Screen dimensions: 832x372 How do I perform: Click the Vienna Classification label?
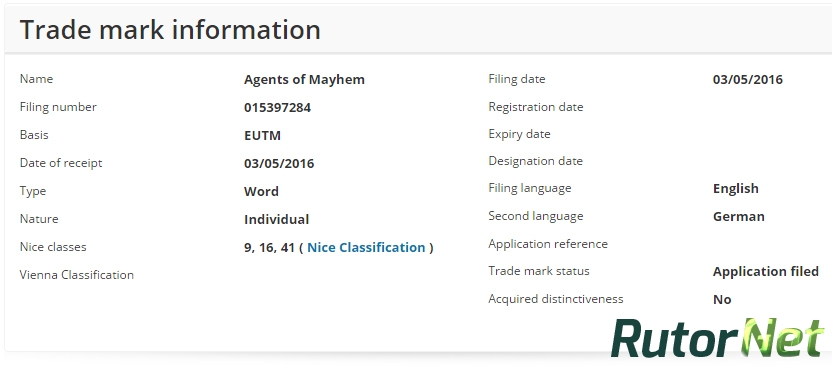[76, 275]
